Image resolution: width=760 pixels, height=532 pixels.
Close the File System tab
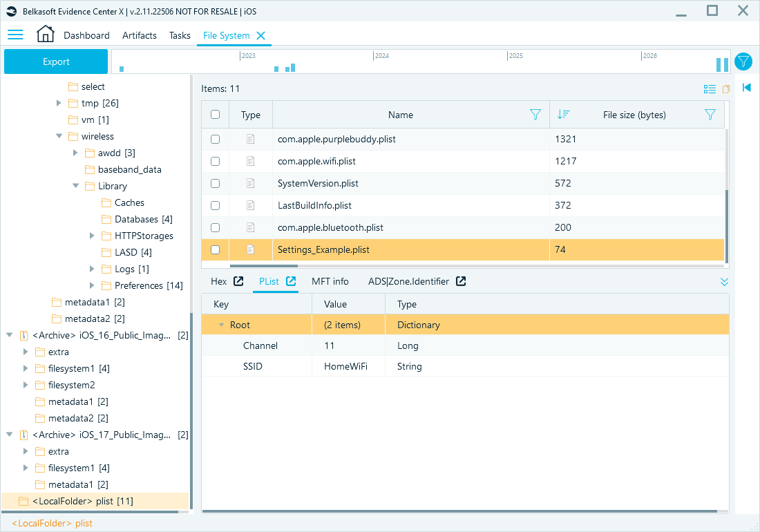tap(260, 35)
